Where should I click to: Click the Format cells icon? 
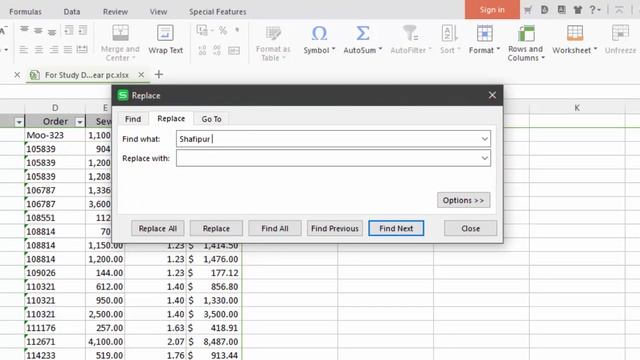point(484,33)
